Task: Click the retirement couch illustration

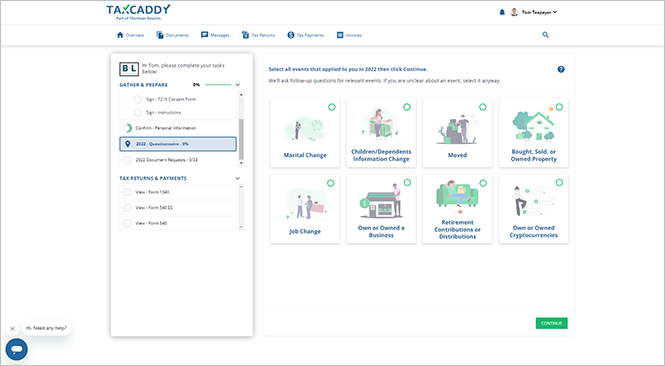Action: pyautogui.click(x=457, y=196)
